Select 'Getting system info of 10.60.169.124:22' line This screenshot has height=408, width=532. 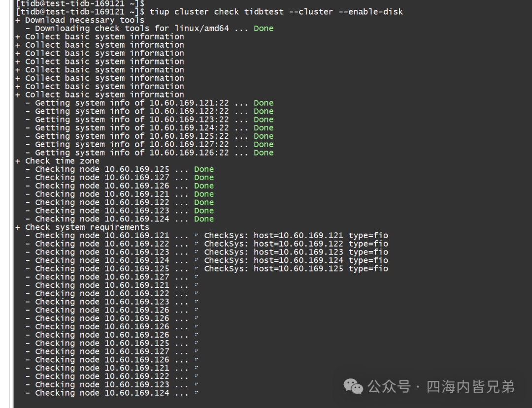tap(149, 128)
